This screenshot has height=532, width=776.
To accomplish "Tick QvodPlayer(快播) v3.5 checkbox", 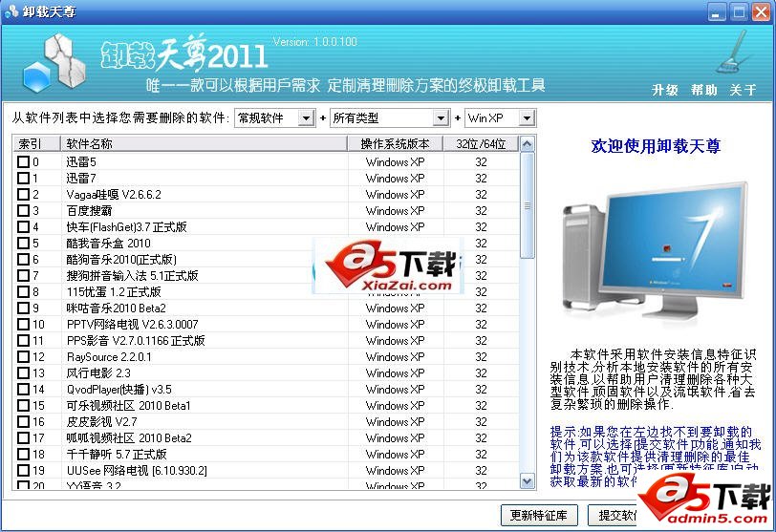I will 23,389.
